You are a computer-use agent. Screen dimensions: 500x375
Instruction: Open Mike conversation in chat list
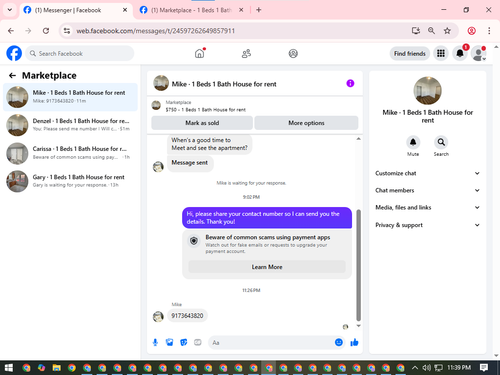coord(70,97)
